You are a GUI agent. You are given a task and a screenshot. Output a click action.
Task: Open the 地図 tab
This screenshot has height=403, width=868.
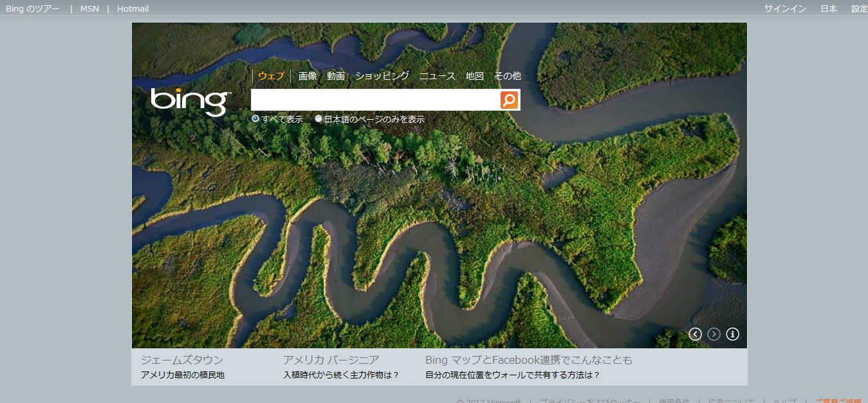475,76
